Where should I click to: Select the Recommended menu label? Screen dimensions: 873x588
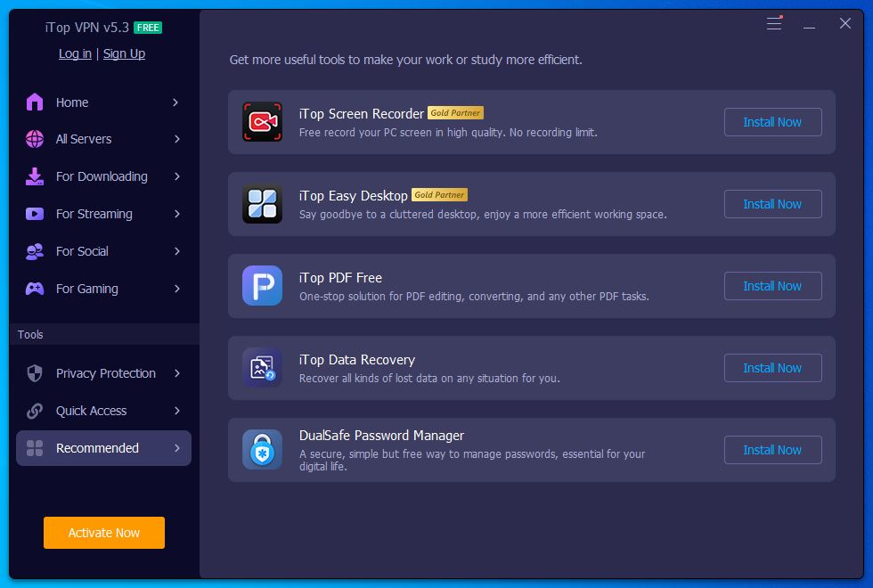97,448
